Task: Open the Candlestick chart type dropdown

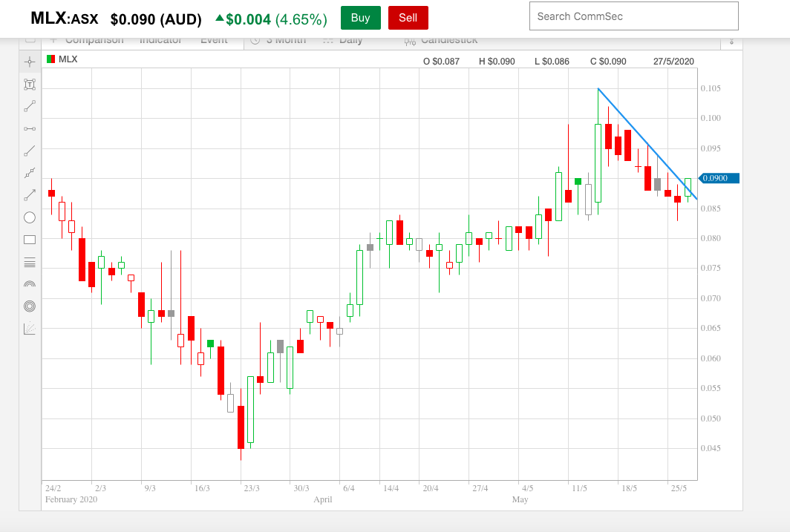Action: (x=441, y=40)
